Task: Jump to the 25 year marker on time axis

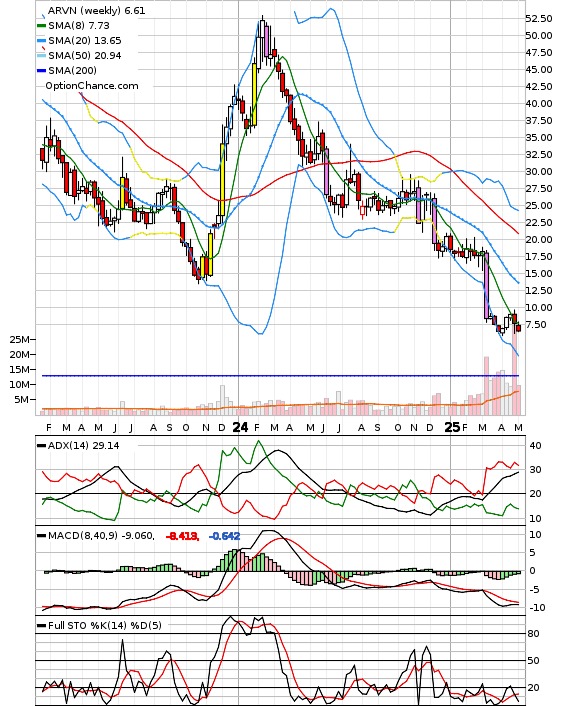Action: (452, 427)
